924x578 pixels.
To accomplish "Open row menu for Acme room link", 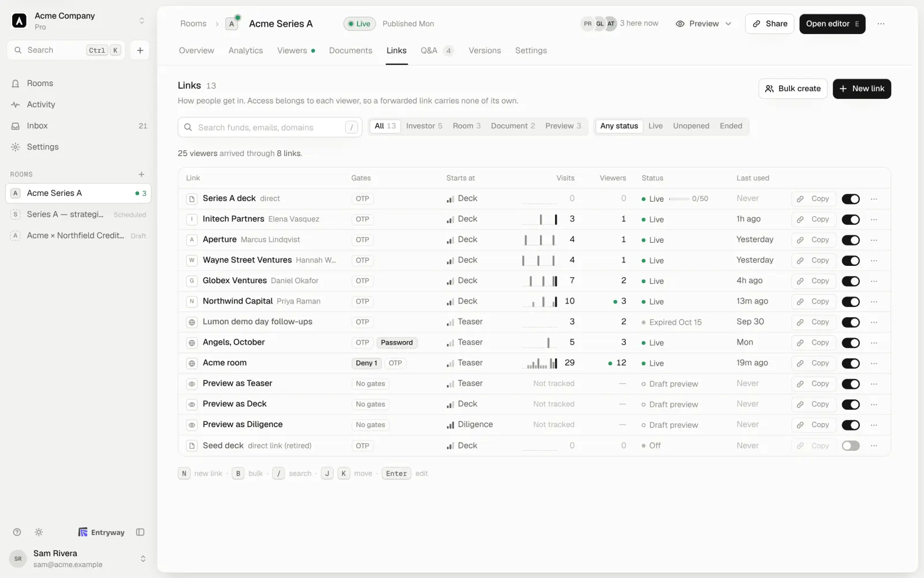I will (x=874, y=364).
